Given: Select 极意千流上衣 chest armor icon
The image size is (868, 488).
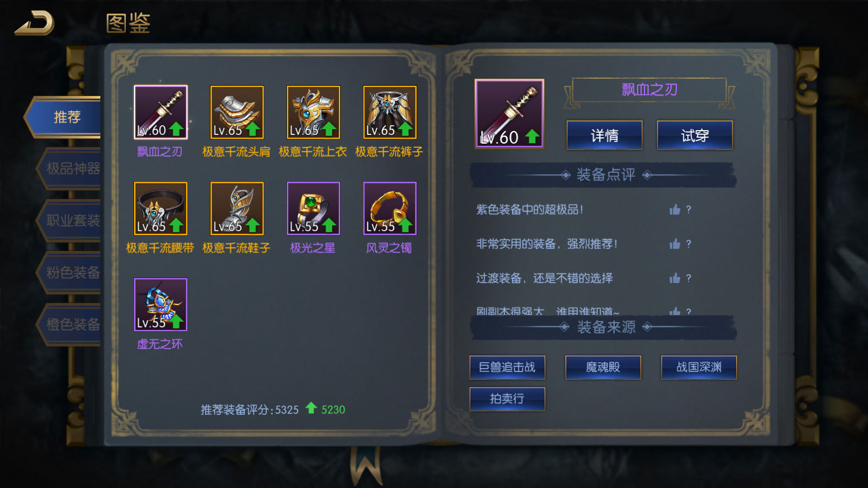Looking at the screenshot, I should 314,112.
